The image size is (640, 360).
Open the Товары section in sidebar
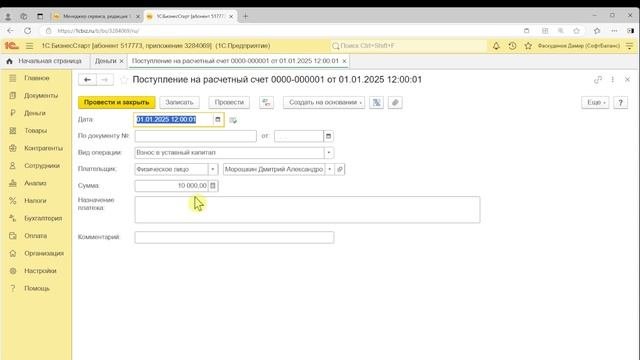(x=36, y=131)
